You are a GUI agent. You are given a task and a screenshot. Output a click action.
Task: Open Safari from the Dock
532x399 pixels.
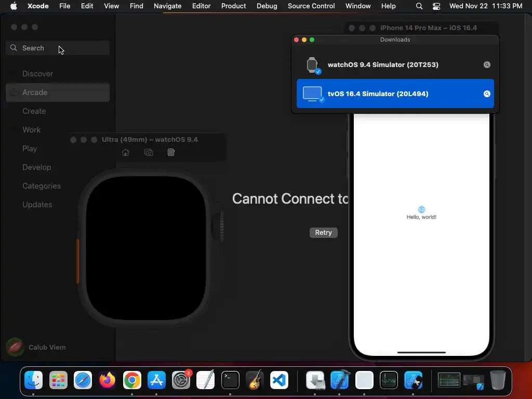(x=83, y=380)
